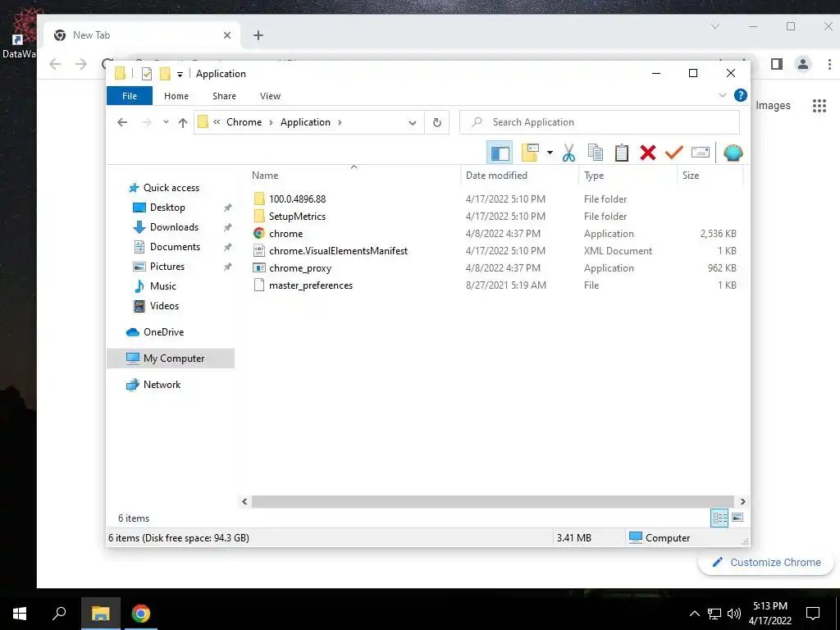Select OneDrive in navigation pane
This screenshot has width=840, height=630.
pos(163,332)
